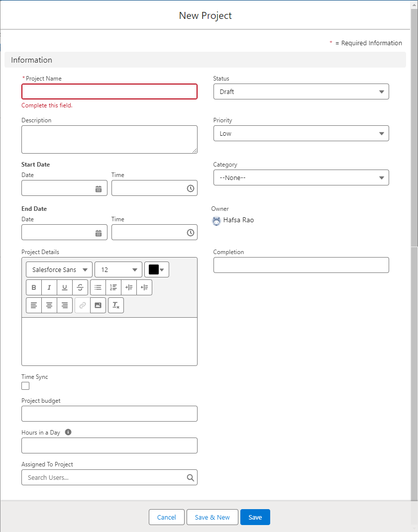Insert a bulleted list
The height and width of the screenshot is (532, 418).
coord(98,287)
